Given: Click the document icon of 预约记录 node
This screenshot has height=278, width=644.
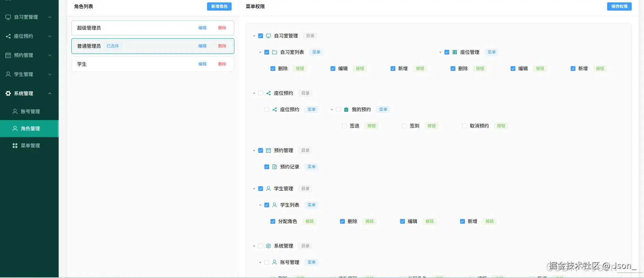Looking at the screenshot, I should 275,167.
